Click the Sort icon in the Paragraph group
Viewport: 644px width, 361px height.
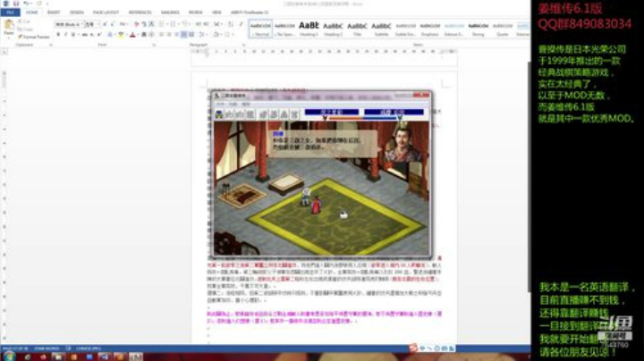point(231,25)
